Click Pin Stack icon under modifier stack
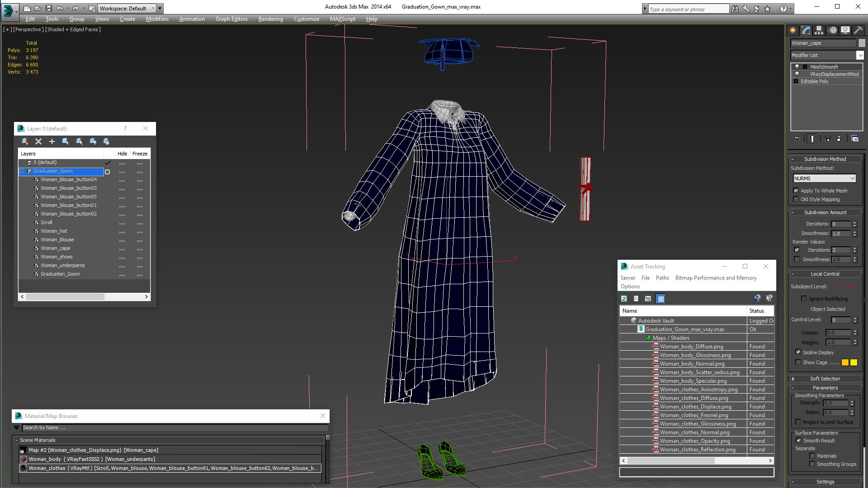This screenshot has width=868, height=488. (x=797, y=139)
